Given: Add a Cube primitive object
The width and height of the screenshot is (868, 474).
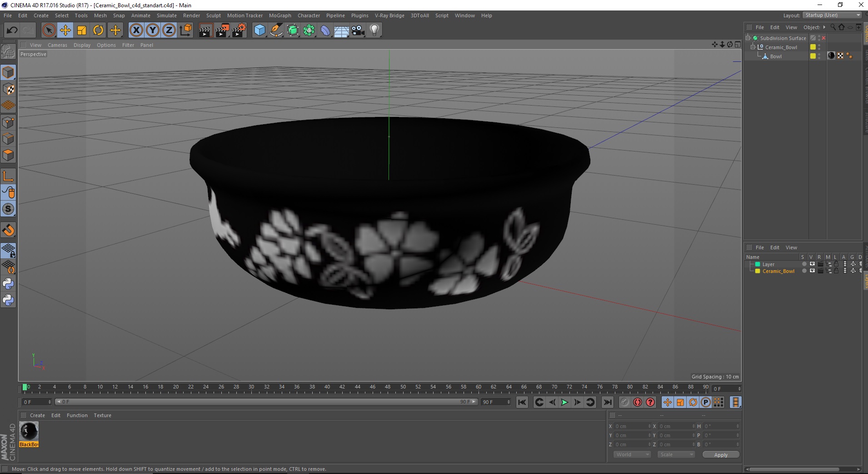Looking at the screenshot, I should pos(259,30).
